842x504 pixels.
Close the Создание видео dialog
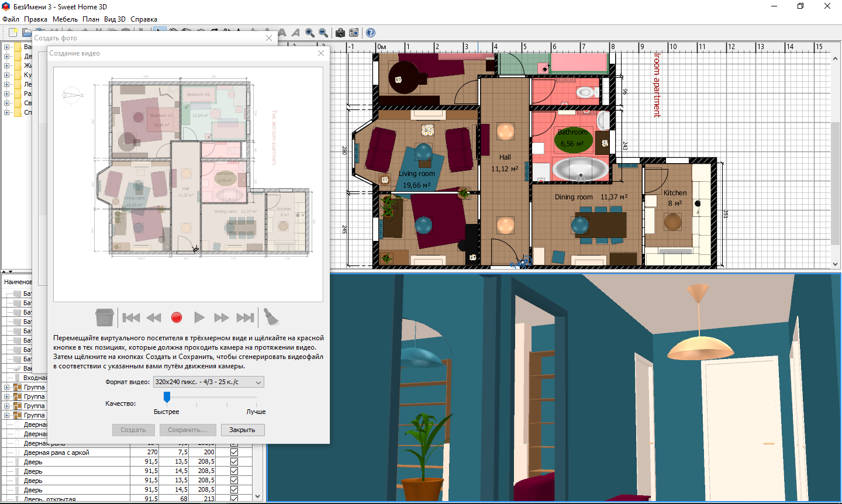click(320, 53)
